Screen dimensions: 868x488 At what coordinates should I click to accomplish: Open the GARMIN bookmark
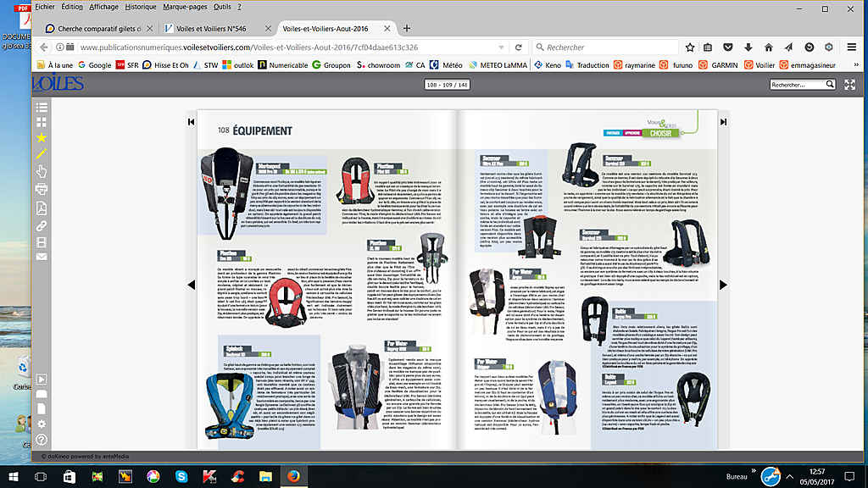718,65
